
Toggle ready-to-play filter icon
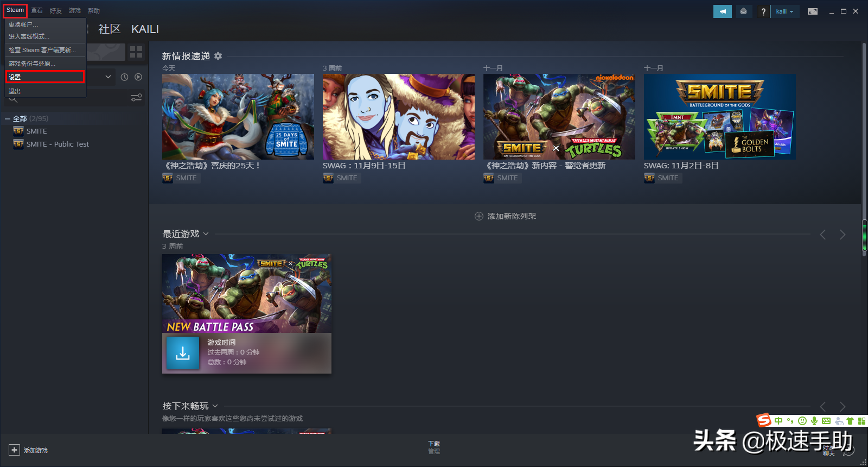point(138,77)
